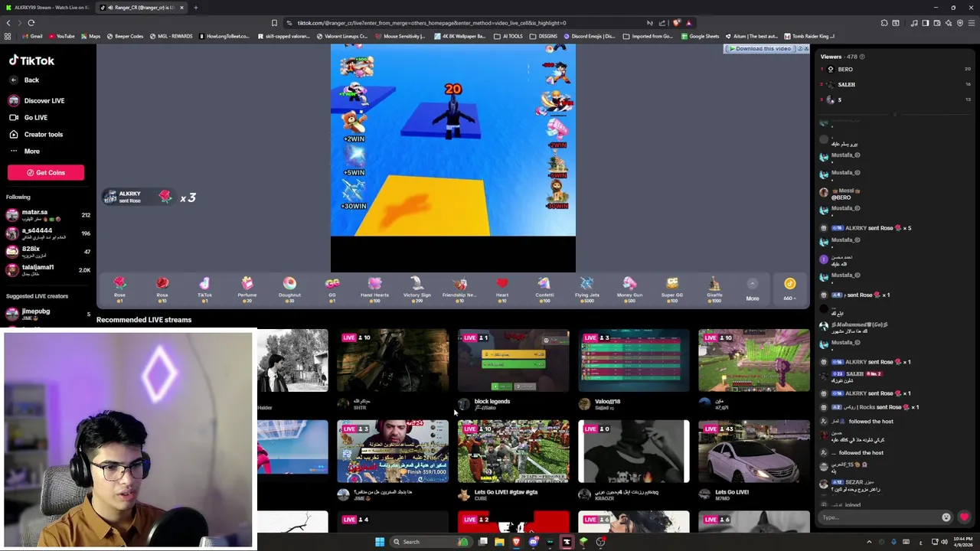Open the AI TOOLS bookmark folder
Viewport: 980px width, 551px height.
click(x=509, y=36)
